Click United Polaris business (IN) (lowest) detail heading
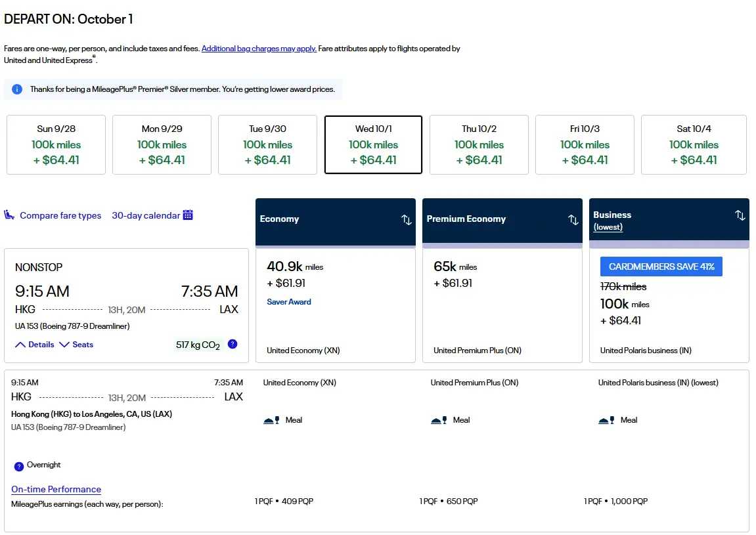The width and height of the screenshot is (756, 535). point(658,383)
